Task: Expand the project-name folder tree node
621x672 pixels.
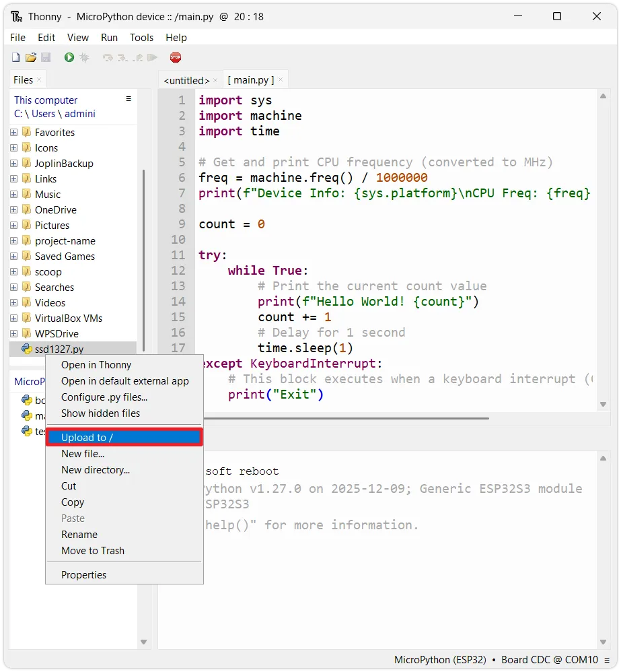Action: [x=13, y=241]
